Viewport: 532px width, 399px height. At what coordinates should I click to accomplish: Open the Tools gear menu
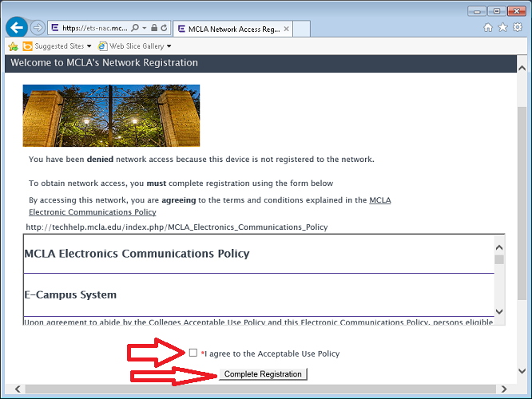click(518, 27)
